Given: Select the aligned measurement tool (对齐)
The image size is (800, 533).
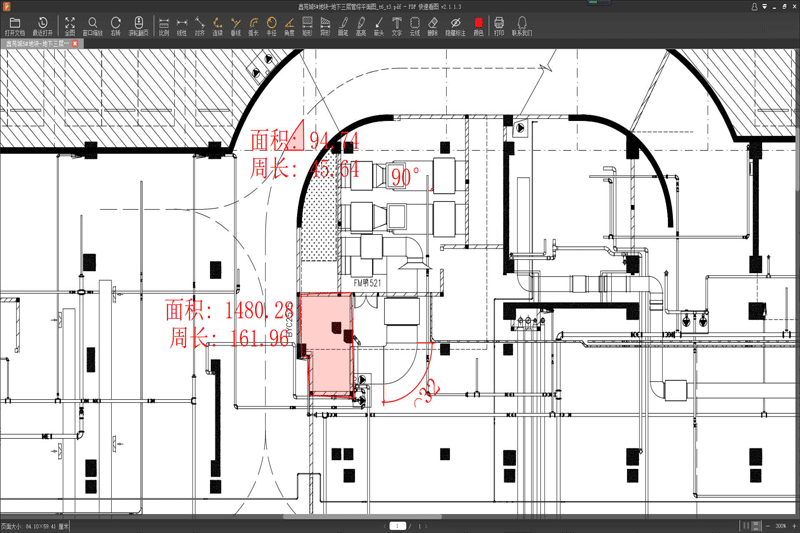Looking at the screenshot, I should 199,26.
